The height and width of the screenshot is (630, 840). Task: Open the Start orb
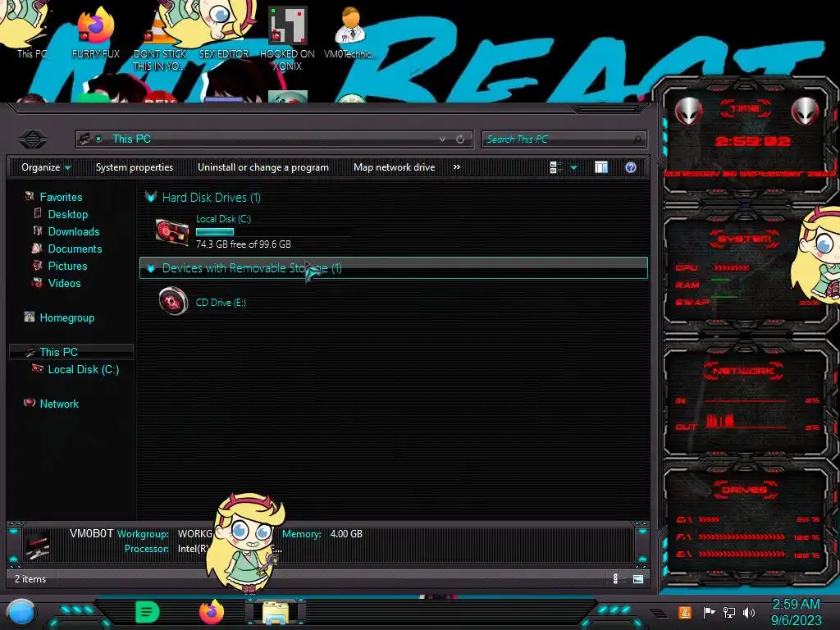(21, 613)
